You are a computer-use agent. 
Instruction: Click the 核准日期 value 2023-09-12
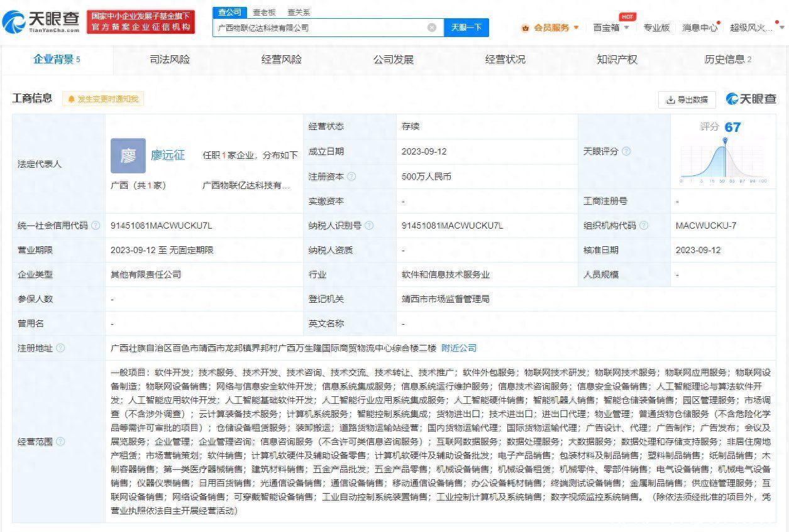click(698, 250)
